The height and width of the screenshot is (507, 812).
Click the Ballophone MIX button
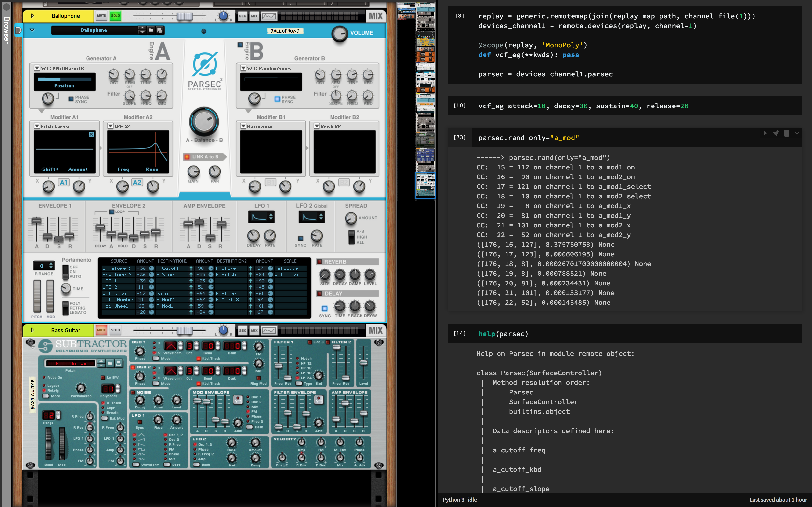coord(254,16)
